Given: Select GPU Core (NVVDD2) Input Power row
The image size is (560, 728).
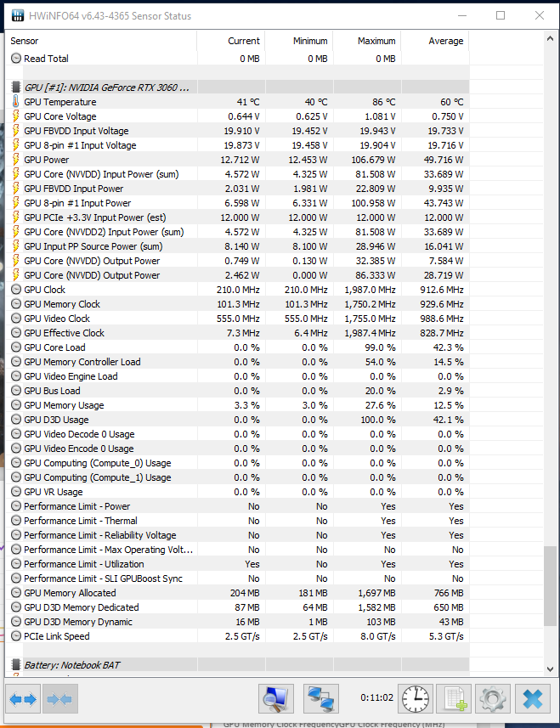Looking at the screenshot, I should (237, 232).
